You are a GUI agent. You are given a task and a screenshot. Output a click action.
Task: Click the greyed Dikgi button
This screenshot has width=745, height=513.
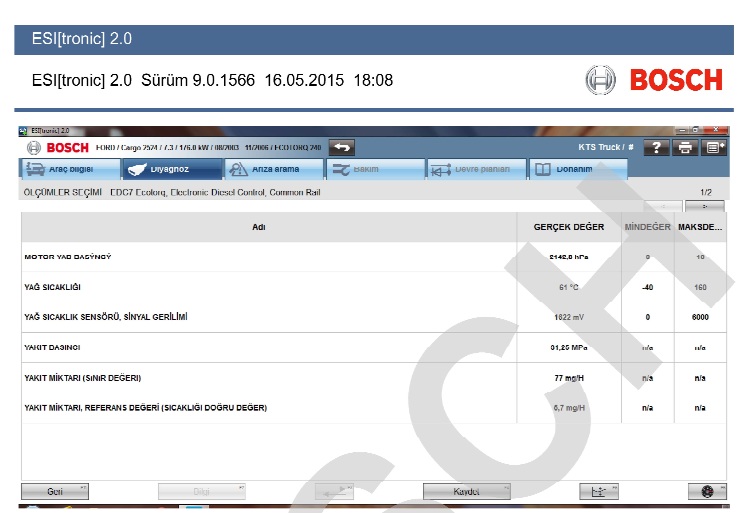201,492
